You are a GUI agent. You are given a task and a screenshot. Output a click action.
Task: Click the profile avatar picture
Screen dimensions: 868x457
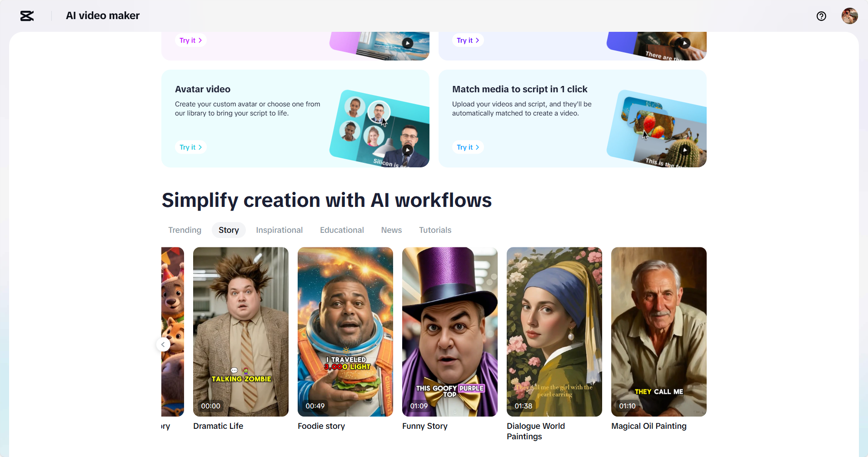click(x=850, y=16)
